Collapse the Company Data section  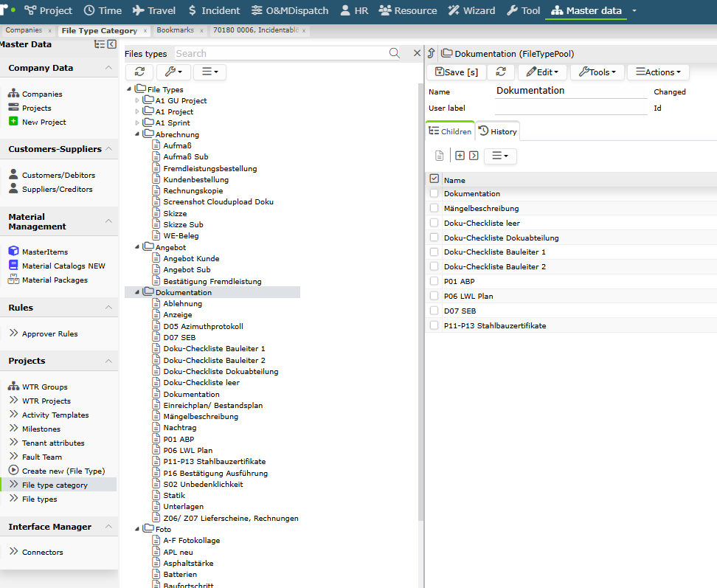pyautogui.click(x=108, y=68)
